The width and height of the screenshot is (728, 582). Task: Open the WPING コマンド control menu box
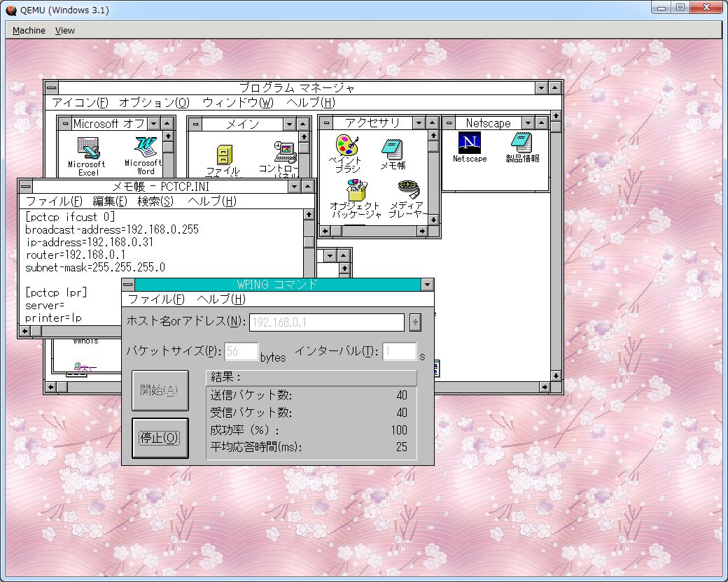point(129,285)
